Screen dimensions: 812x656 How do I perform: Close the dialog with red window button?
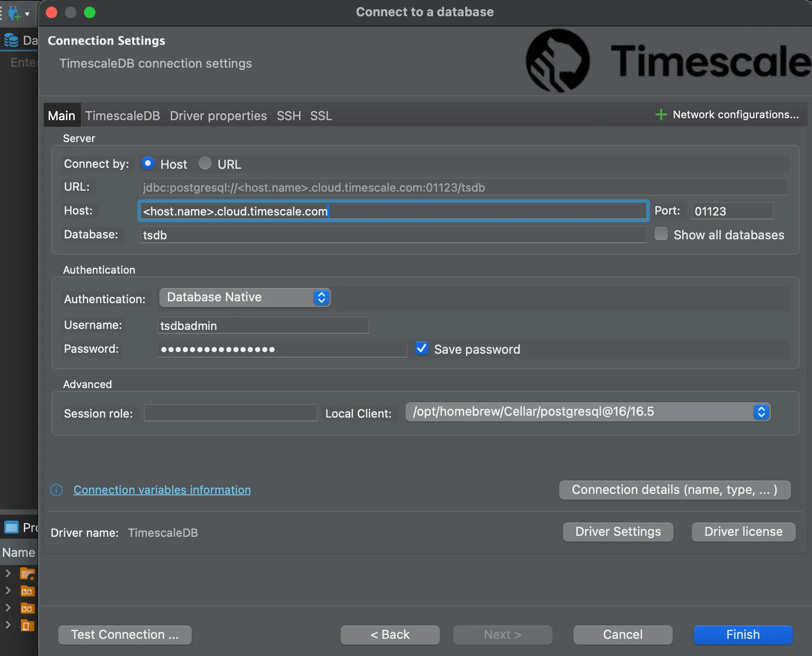pyautogui.click(x=52, y=12)
